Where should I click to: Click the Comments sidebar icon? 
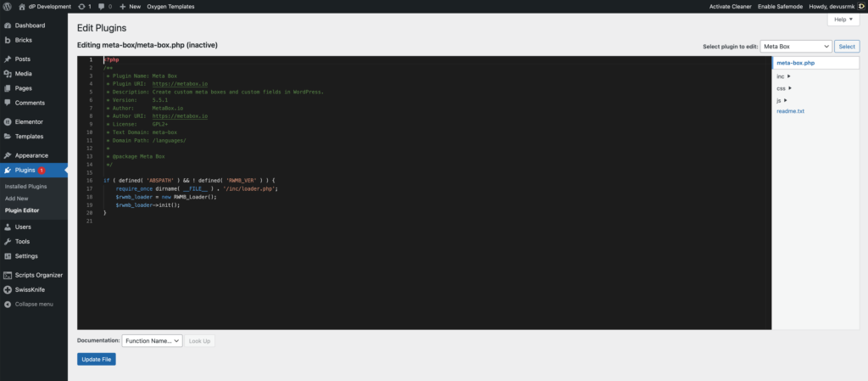click(8, 103)
